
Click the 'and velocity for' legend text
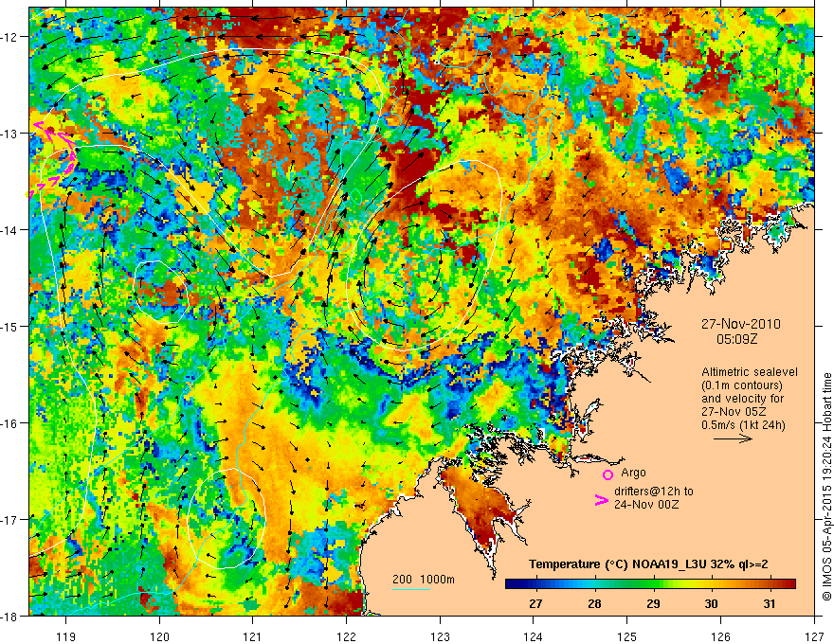tap(742, 399)
